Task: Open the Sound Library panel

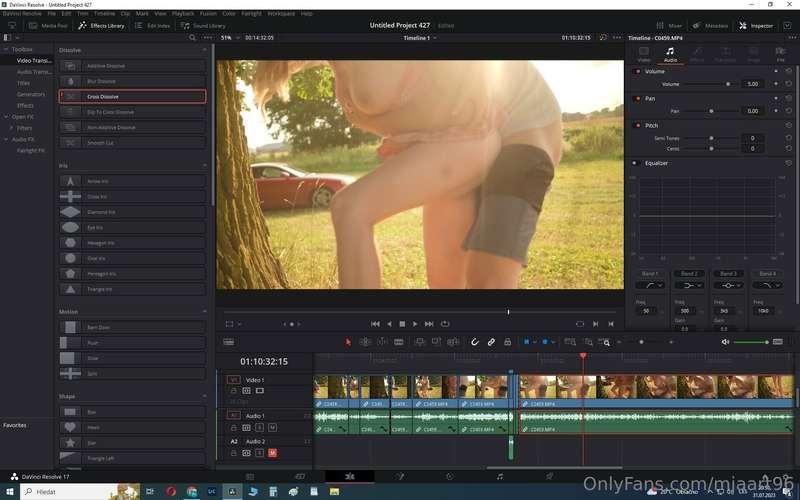Action: click(x=203, y=26)
